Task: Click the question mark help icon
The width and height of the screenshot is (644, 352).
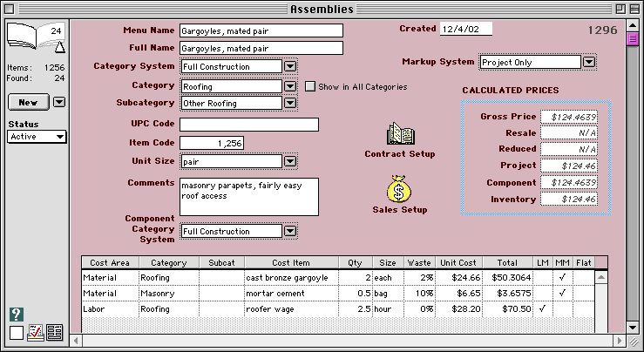Action: tap(16, 315)
